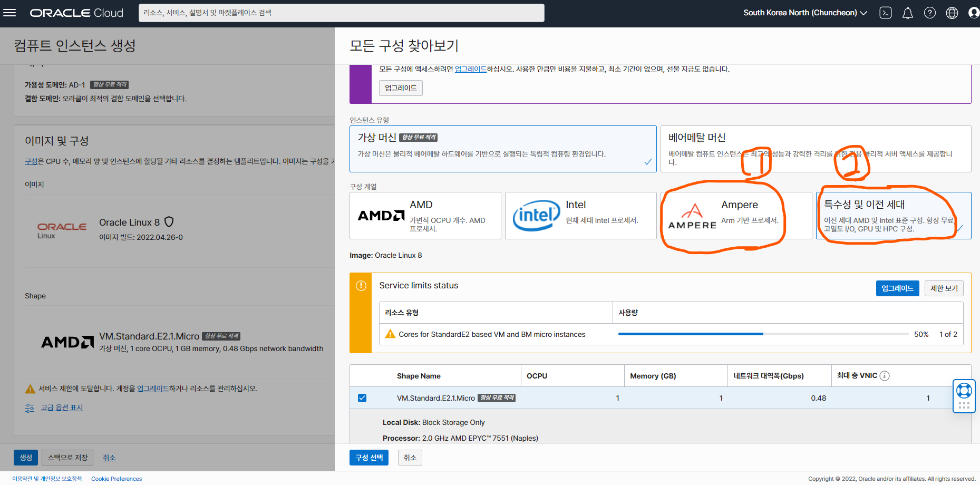This screenshot has width=980, height=485.
Task: Click the Image: Oracle Linux 8 label
Action: point(386,255)
